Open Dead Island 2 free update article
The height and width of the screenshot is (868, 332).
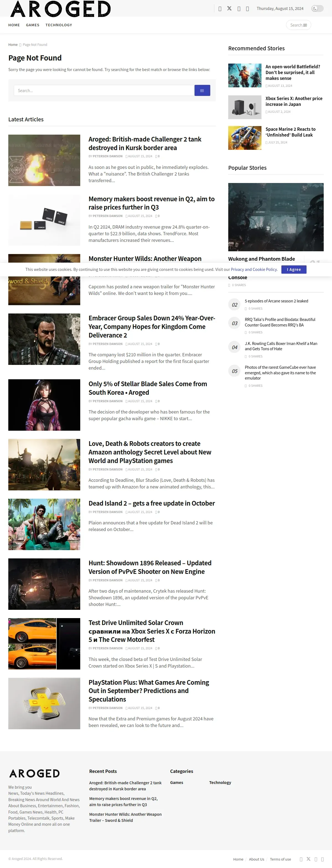(152, 503)
